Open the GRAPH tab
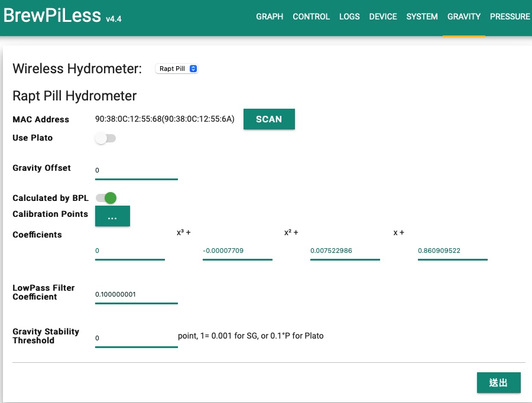The image size is (532, 403). pyautogui.click(x=270, y=17)
